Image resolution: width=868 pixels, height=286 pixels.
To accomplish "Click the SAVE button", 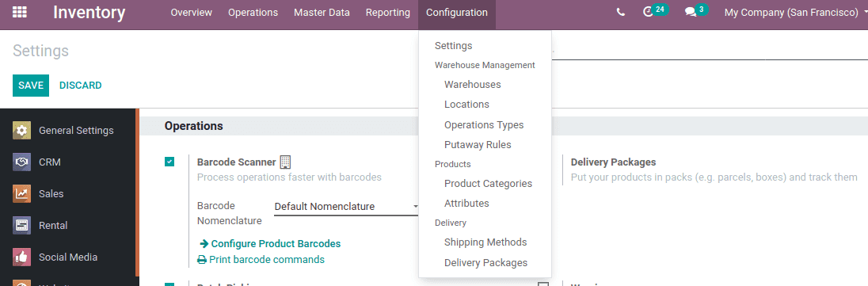I will 31,86.
